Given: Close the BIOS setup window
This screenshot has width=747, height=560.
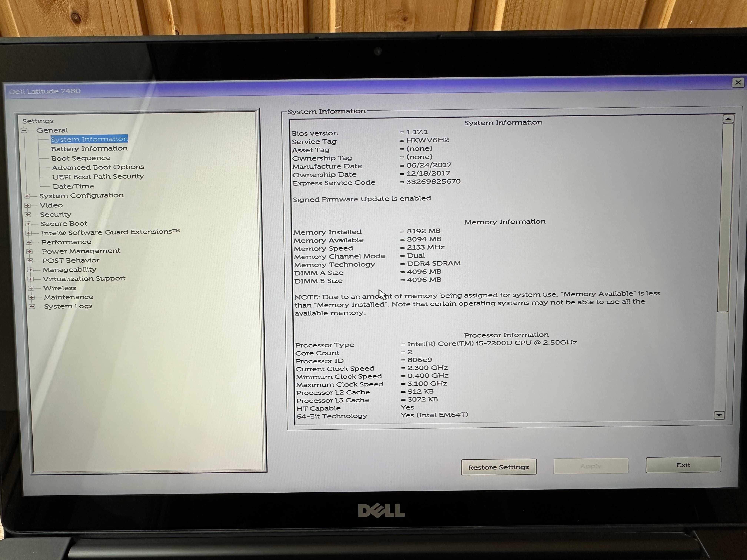Looking at the screenshot, I should click(x=738, y=82).
